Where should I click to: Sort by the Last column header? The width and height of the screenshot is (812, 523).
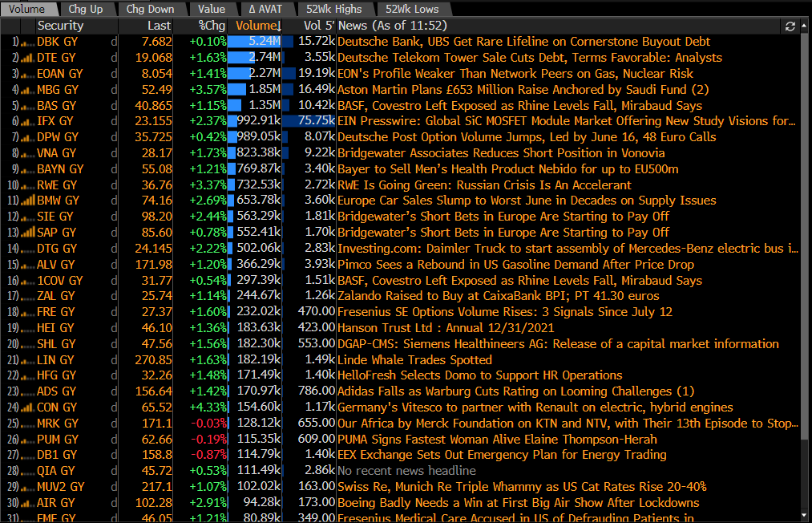[x=159, y=26]
